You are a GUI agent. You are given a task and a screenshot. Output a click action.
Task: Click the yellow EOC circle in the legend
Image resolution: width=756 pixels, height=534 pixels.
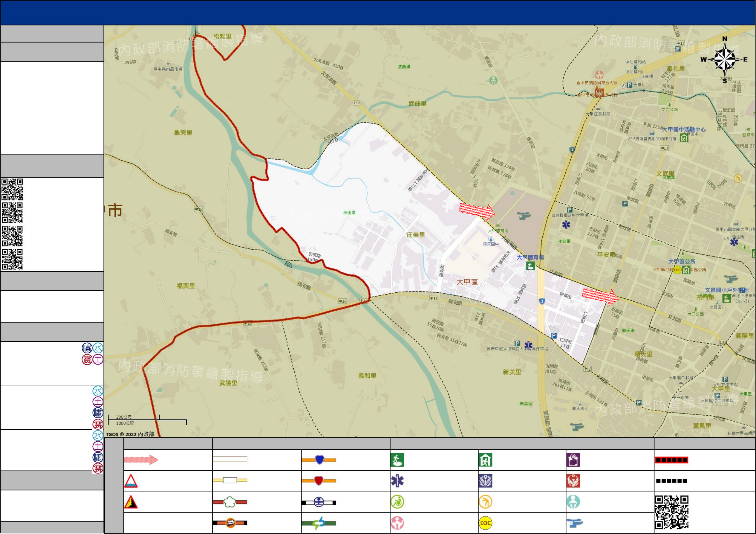click(485, 523)
